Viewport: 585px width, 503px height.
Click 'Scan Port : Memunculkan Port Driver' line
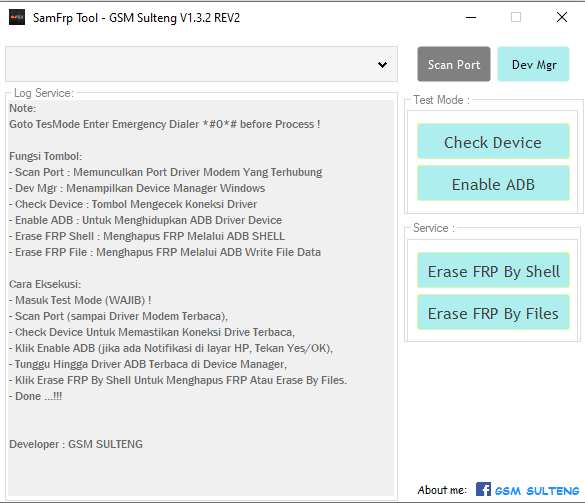click(x=165, y=172)
